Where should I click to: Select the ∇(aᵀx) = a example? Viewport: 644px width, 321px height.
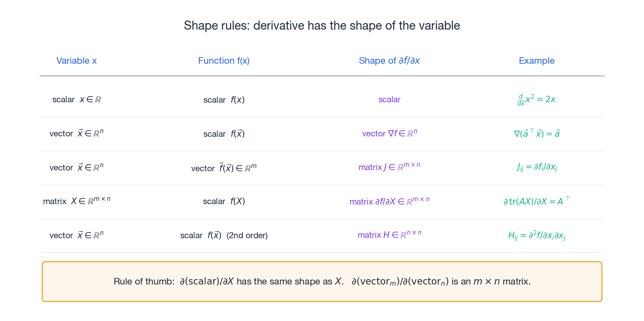coord(536,134)
